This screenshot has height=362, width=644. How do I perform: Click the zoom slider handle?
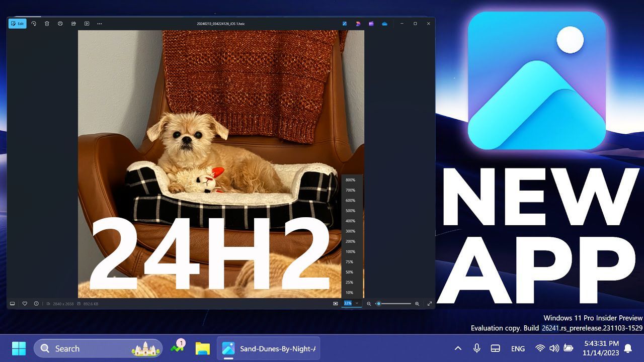pyautogui.click(x=378, y=304)
